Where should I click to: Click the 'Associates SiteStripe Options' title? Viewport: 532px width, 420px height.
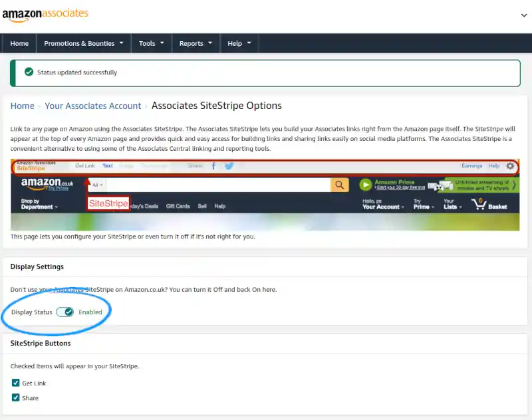pos(217,106)
